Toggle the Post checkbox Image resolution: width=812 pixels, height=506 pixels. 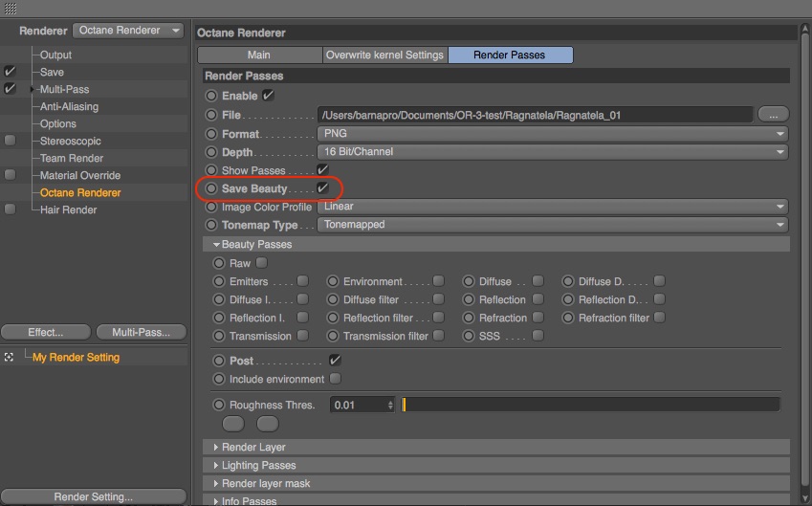[335, 360]
